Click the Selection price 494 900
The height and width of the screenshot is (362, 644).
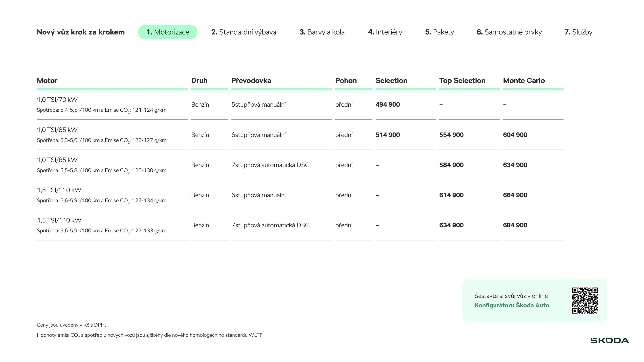coord(388,104)
